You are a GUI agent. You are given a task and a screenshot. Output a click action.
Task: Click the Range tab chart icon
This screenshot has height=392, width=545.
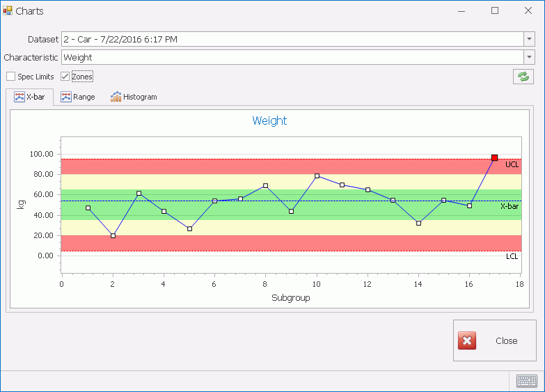point(66,97)
